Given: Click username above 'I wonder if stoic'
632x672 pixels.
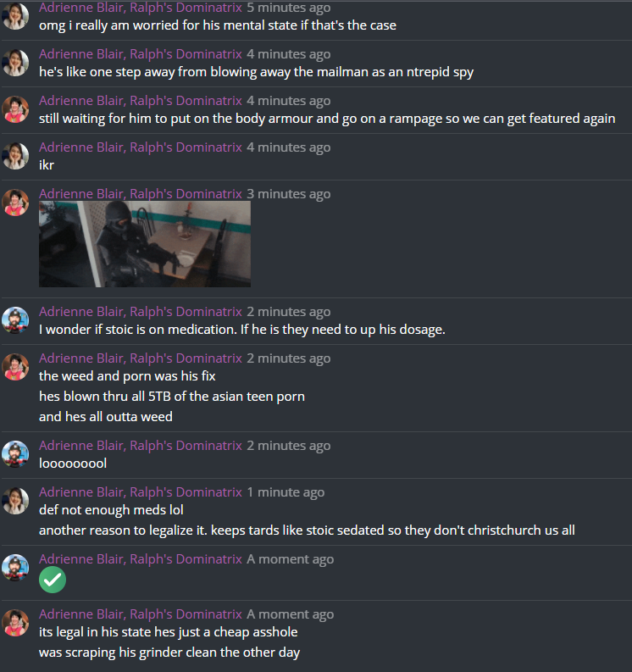Looking at the screenshot, I should 141,312.
